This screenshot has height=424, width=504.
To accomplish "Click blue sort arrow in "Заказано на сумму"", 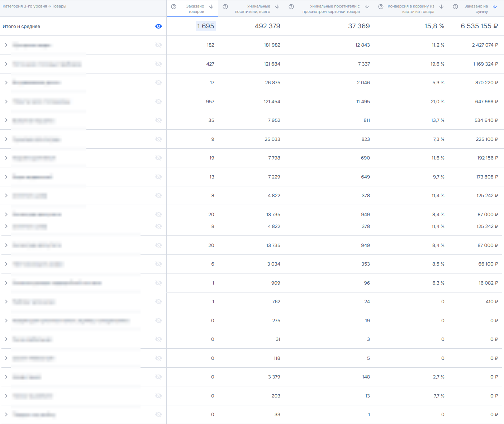I will [495, 7].
